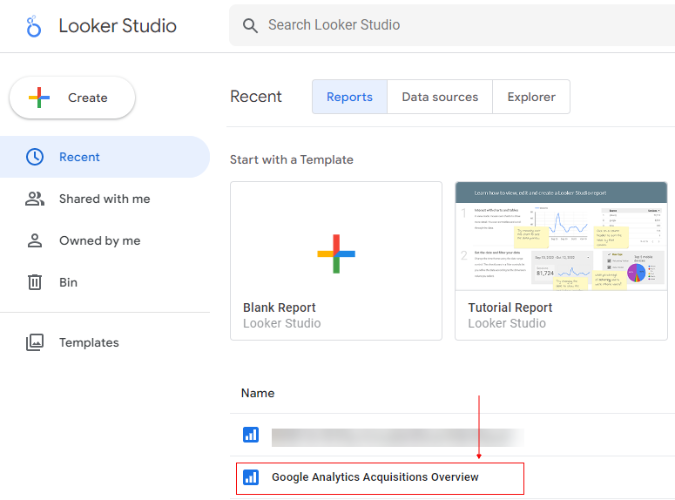Click Google Analytics Acquisitions Overview report icon

click(251, 477)
